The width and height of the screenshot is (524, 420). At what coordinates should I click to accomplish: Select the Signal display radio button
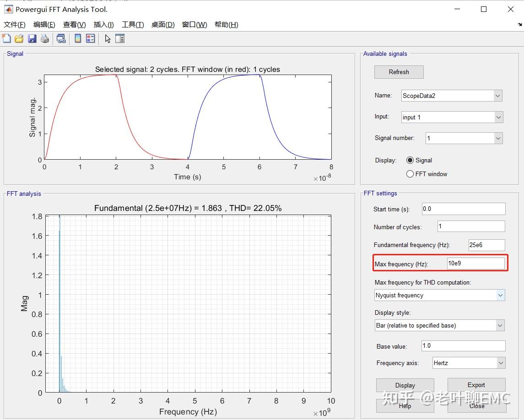pos(410,160)
